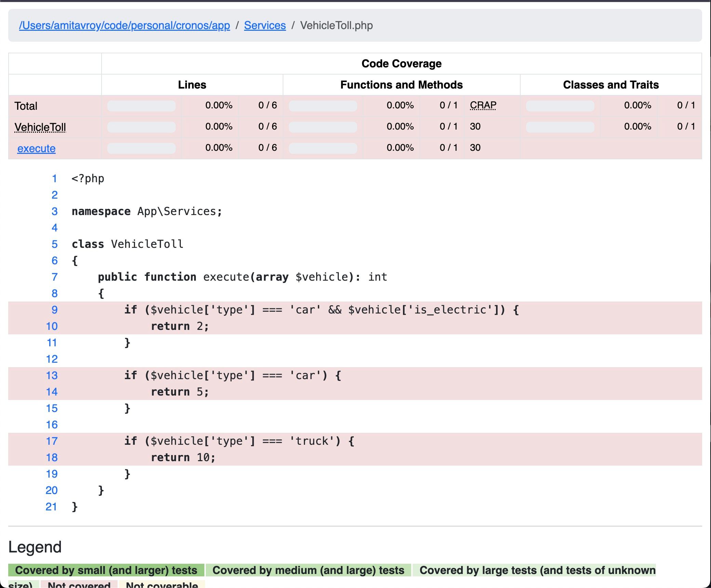Jump to line number 18
Image resolution: width=711 pixels, height=588 pixels.
point(52,457)
